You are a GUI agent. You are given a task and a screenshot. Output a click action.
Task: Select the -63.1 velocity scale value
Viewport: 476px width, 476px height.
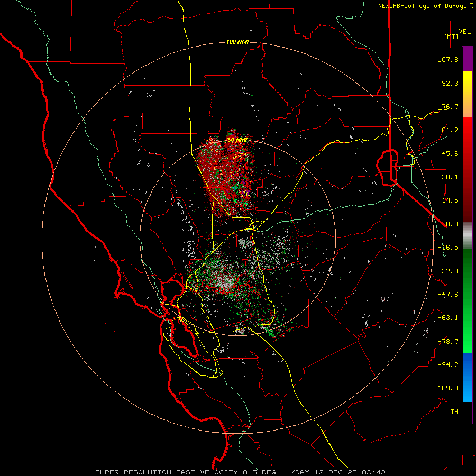[448, 318]
